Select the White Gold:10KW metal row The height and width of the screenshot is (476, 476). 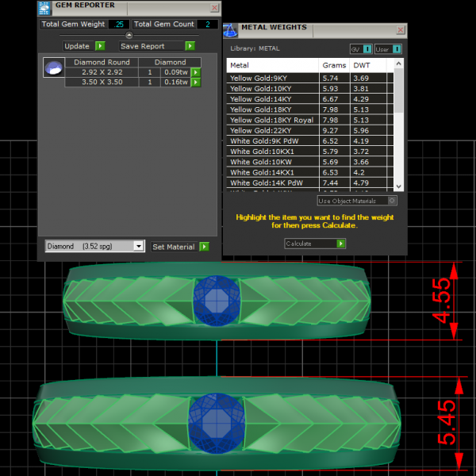point(273,162)
